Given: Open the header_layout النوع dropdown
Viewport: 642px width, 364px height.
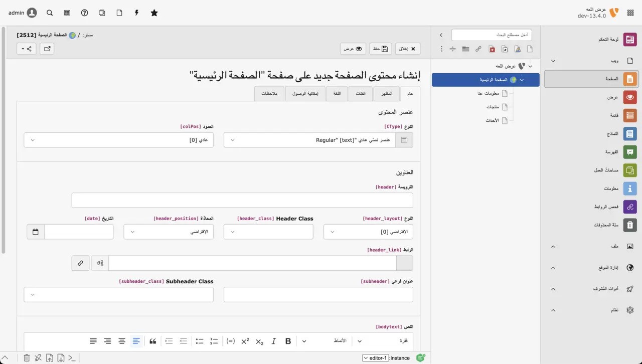Looking at the screenshot, I should coord(371,232).
